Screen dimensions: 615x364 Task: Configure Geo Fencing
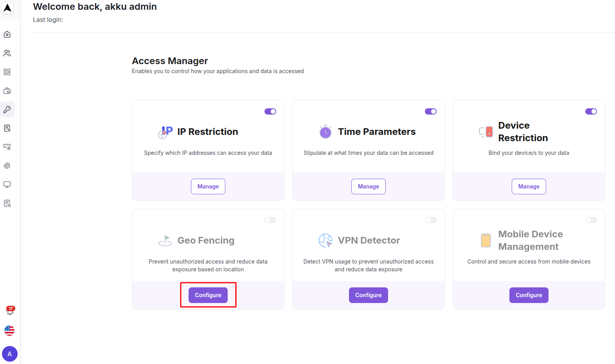(208, 295)
